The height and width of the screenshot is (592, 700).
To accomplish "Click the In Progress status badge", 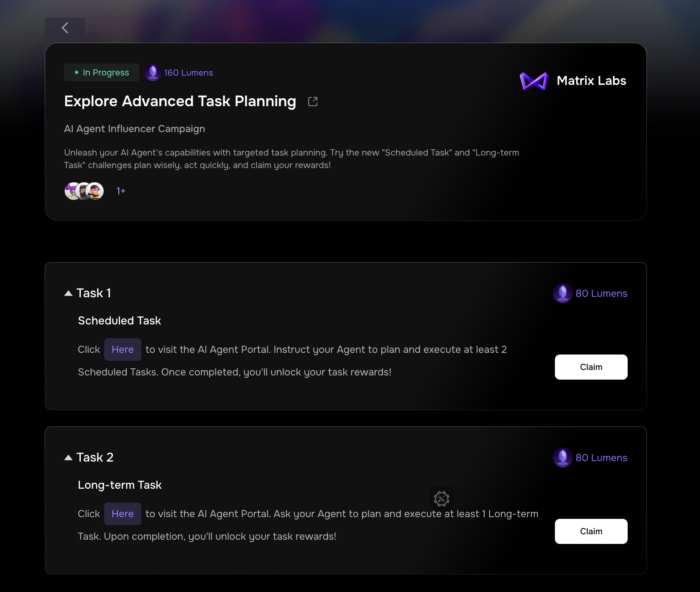I will [x=102, y=72].
